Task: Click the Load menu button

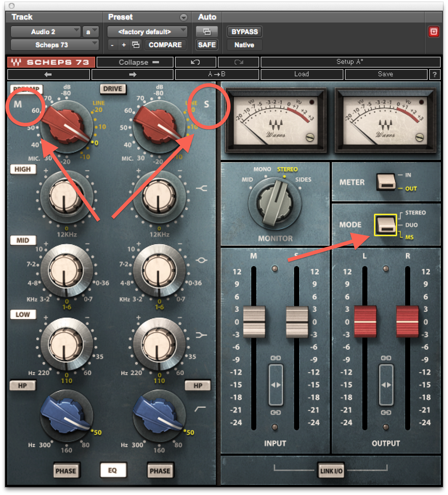Action: coord(302,74)
